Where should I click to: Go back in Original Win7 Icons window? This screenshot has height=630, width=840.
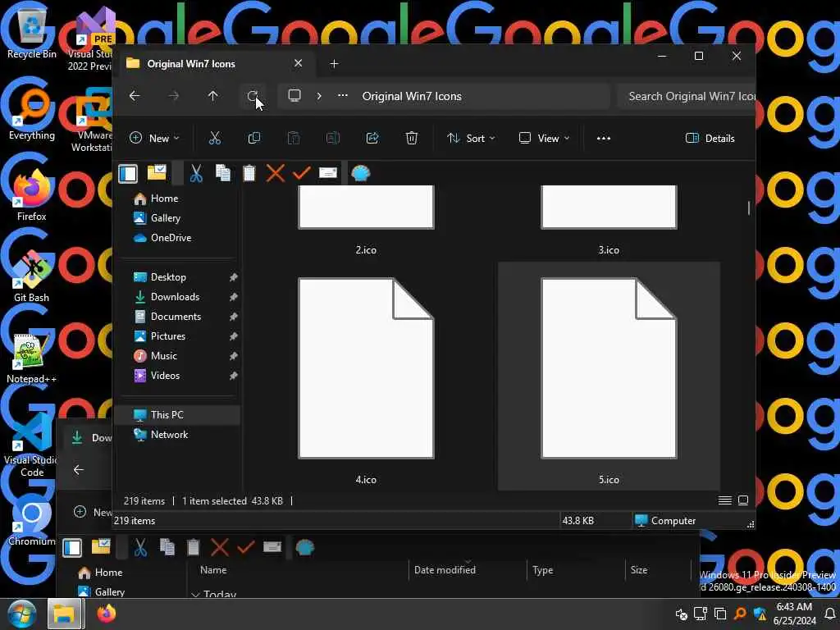tap(135, 96)
